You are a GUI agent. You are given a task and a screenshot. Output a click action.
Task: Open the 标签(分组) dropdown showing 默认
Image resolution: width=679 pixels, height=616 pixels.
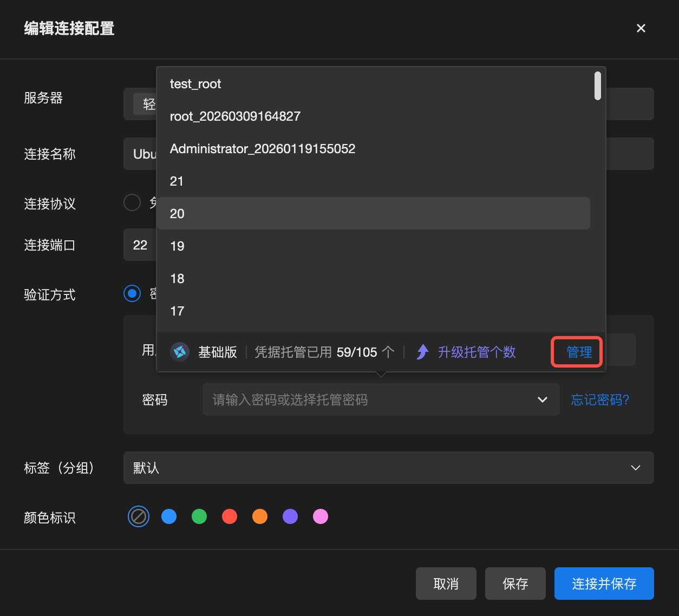point(389,468)
